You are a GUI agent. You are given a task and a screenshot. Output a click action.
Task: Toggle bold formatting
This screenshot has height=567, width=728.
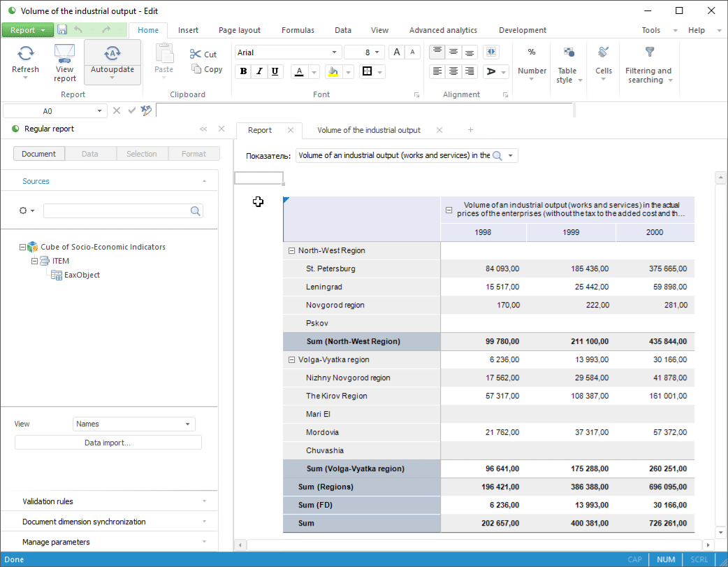coord(244,71)
